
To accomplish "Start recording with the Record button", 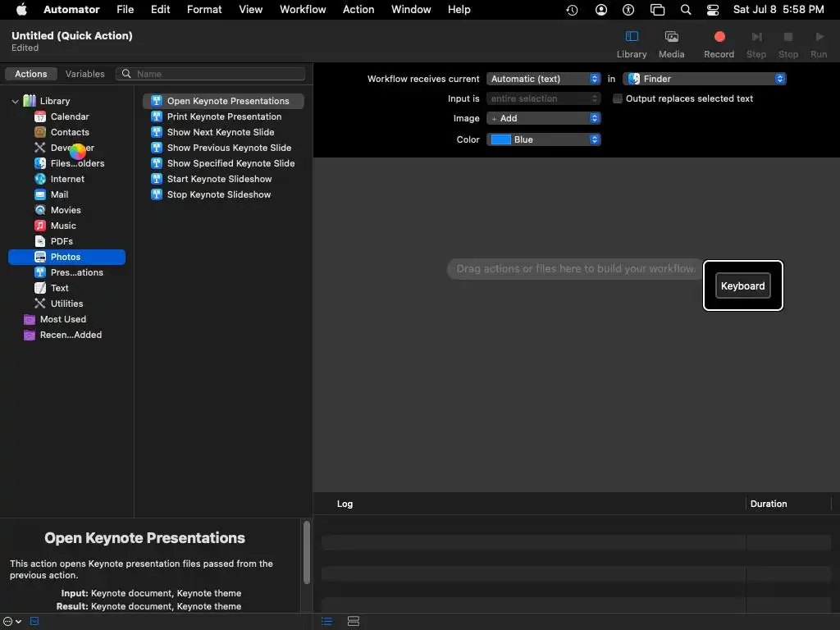I will [x=719, y=44].
